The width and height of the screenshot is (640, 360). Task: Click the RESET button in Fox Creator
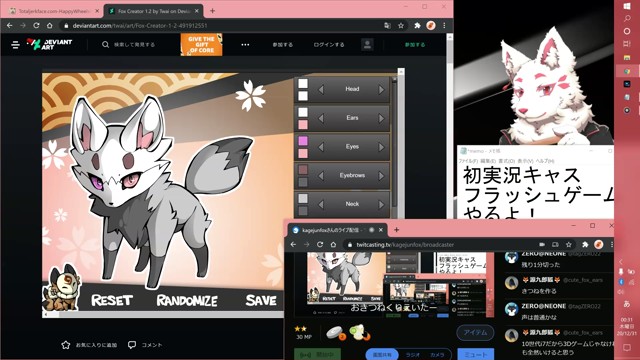point(111,300)
